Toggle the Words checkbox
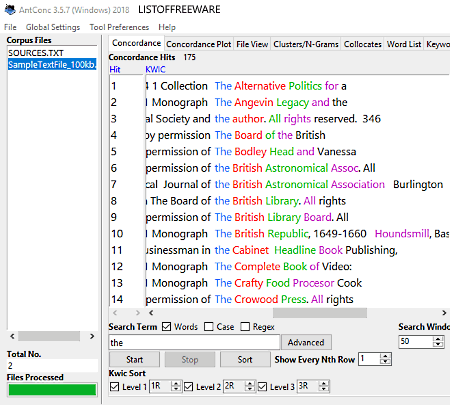Image resolution: width=450 pixels, height=405 pixels. pos(166,327)
